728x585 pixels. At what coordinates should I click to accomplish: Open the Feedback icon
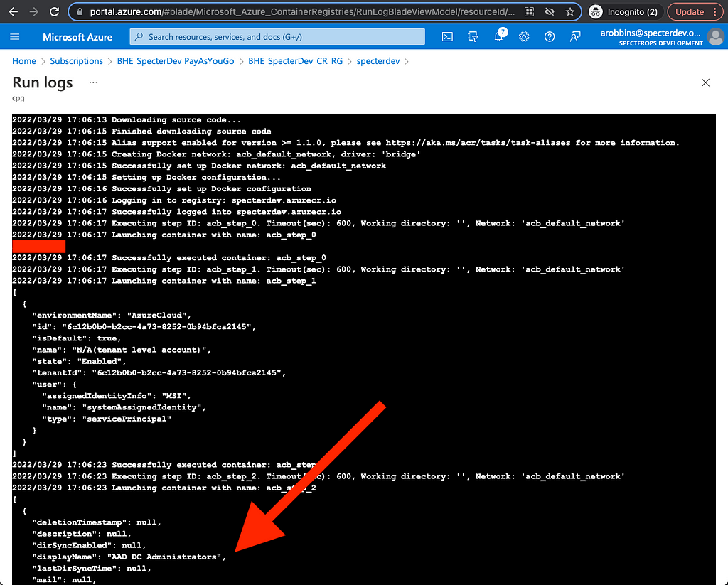575,37
